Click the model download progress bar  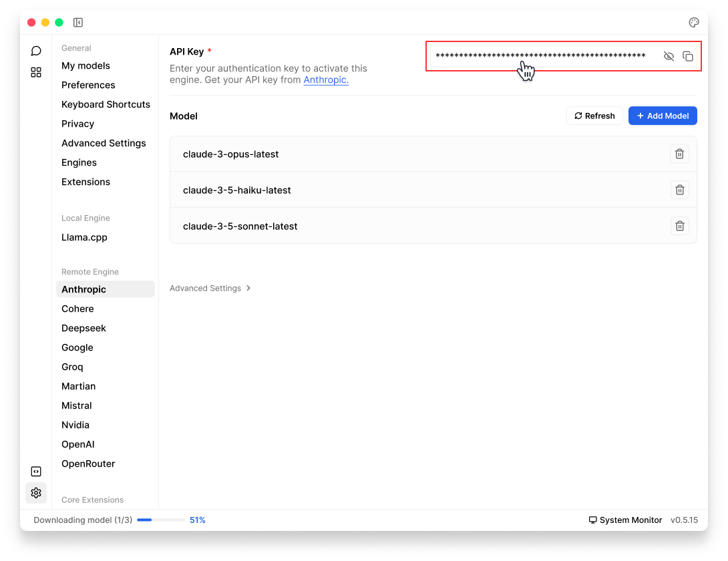click(161, 520)
